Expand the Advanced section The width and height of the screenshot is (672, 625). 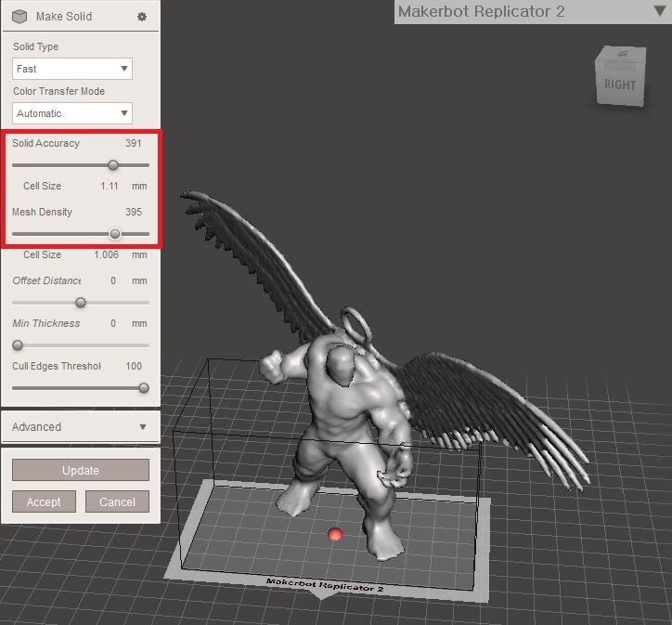[81, 427]
